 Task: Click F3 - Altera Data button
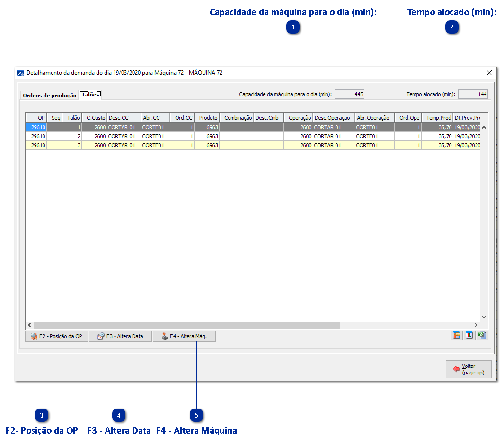coord(120,336)
